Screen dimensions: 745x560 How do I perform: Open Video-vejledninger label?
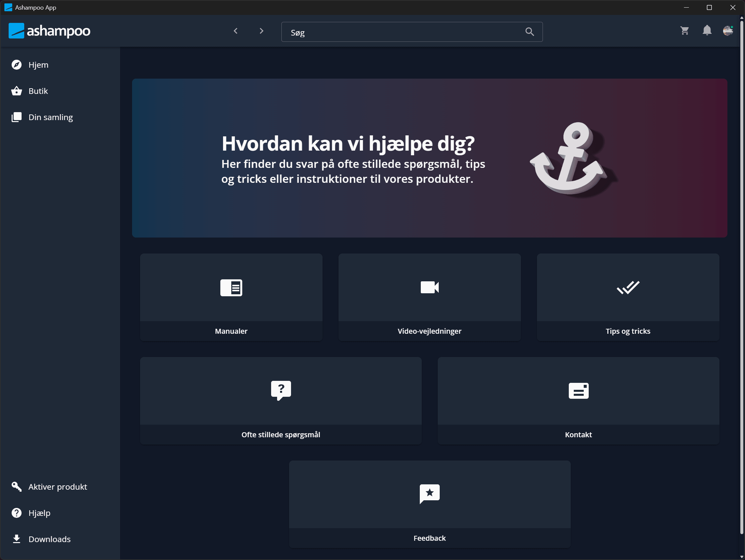pyautogui.click(x=429, y=331)
